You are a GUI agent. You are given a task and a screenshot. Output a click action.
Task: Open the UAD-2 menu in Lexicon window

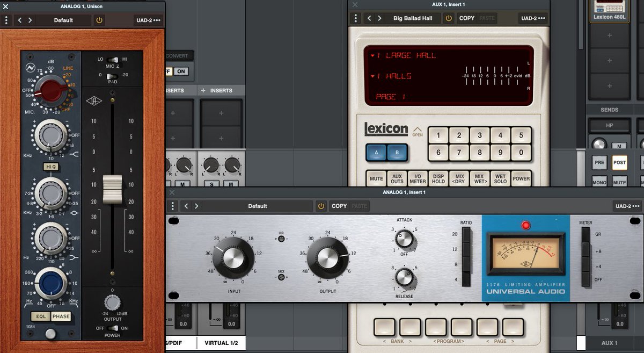click(x=533, y=18)
